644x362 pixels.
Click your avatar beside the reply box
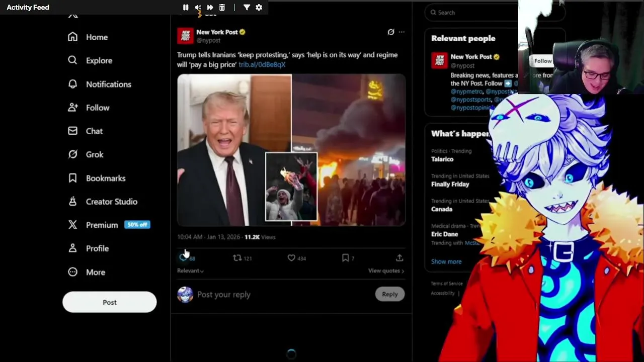(x=185, y=295)
